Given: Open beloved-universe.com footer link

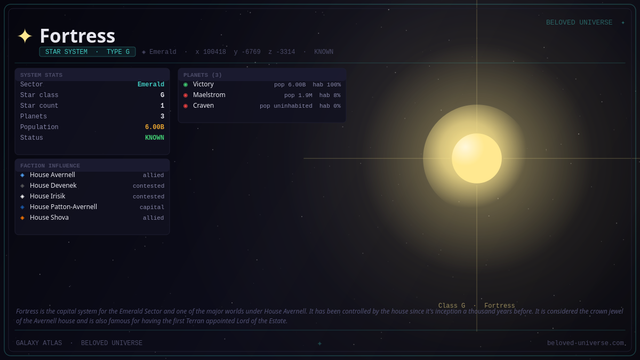Looking at the screenshot, I should 586,343.
